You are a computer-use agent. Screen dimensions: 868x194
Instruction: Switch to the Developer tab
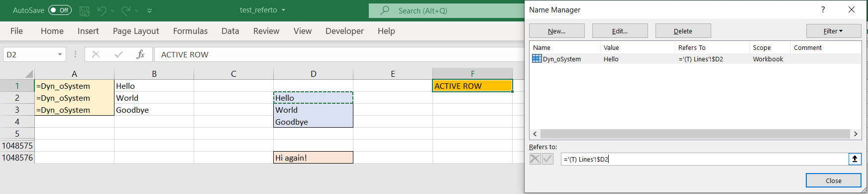(x=344, y=31)
